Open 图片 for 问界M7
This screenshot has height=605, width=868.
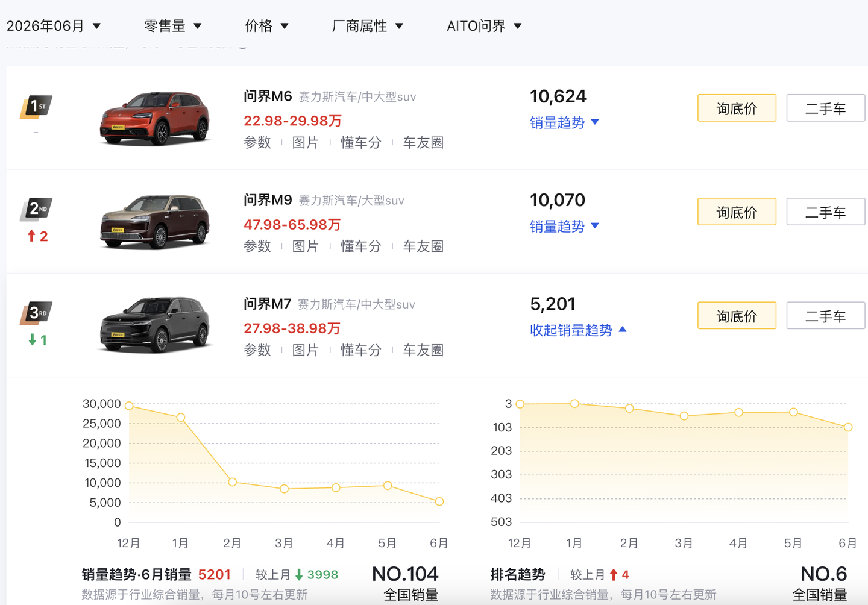click(x=305, y=350)
